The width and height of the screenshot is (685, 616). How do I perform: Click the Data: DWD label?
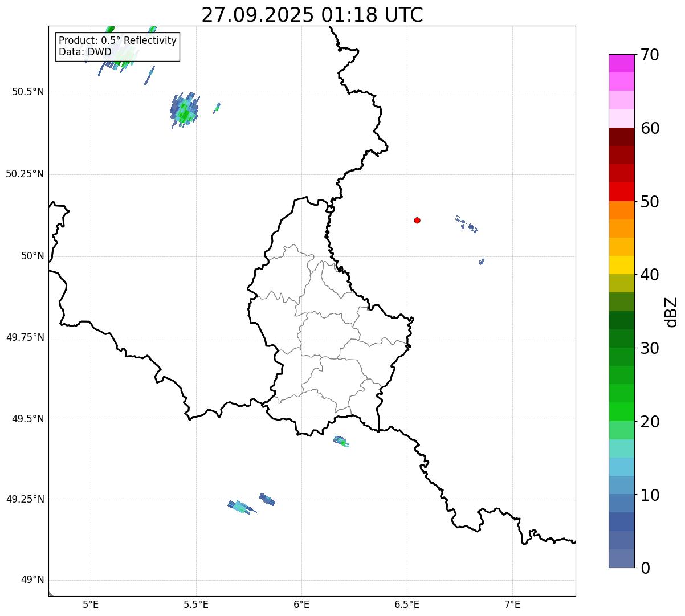85,52
